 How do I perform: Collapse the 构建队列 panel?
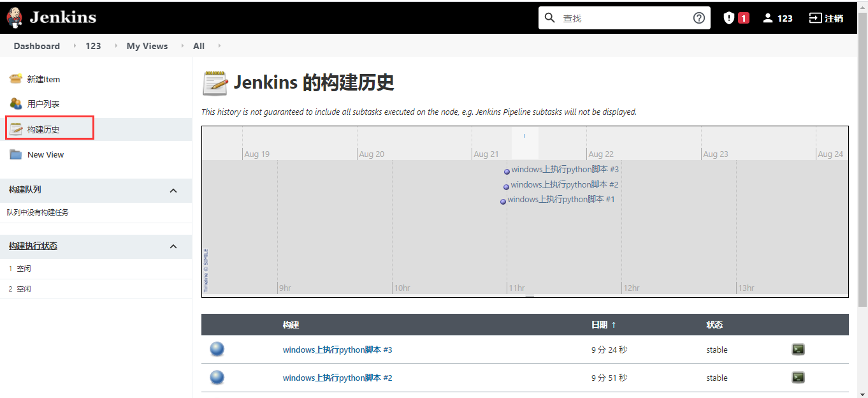173,190
